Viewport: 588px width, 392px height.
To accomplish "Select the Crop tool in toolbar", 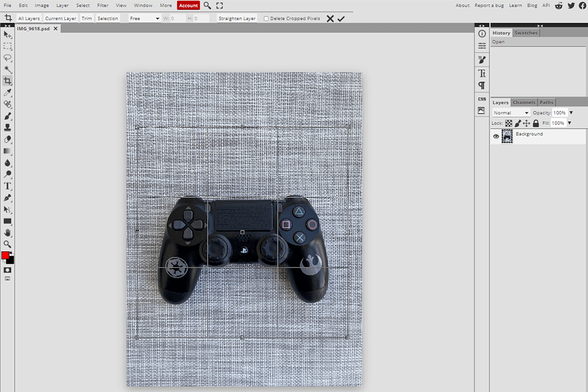I will pos(7,81).
